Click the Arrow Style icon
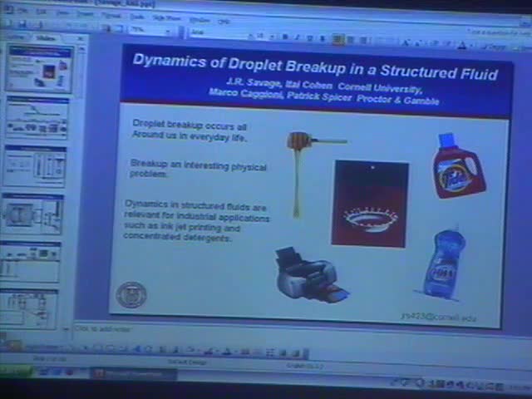This screenshot has height=399, width=532. tap(270, 352)
